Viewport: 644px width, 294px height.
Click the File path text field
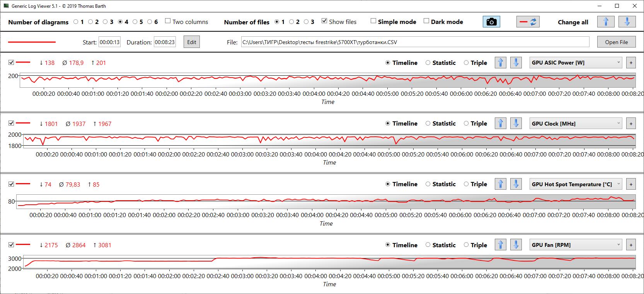[415, 42]
